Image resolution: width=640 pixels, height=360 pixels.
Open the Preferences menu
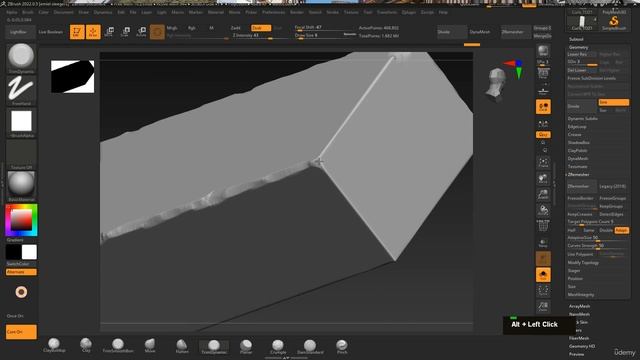coord(273,12)
